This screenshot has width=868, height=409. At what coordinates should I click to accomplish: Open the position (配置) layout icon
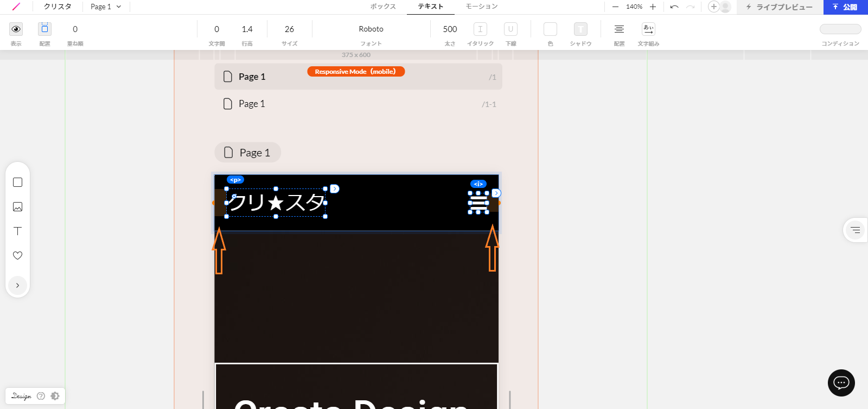point(44,29)
